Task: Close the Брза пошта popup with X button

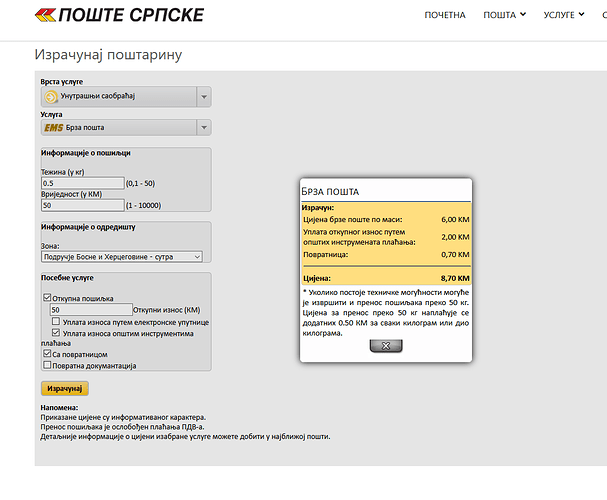Action: click(x=386, y=346)
